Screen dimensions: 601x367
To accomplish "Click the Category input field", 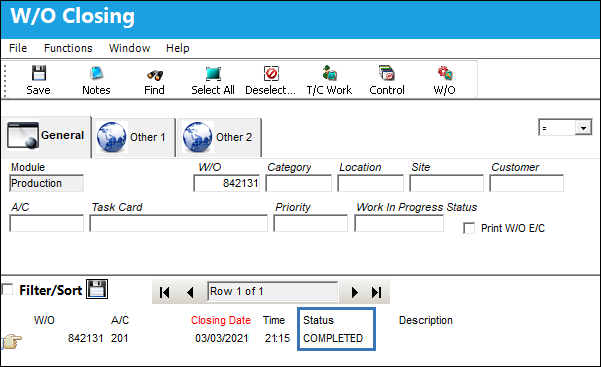I will pyautogui.click(x=299, y=183).
